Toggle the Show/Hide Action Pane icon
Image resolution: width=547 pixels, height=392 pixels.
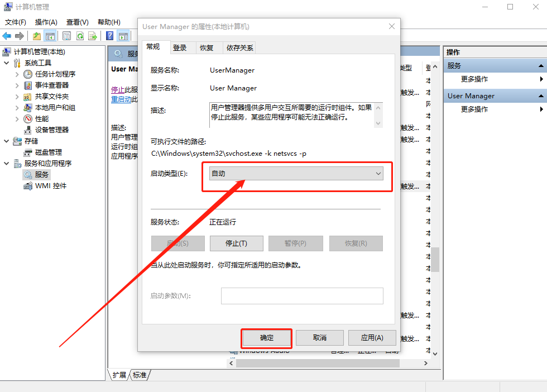pos(123,36)
